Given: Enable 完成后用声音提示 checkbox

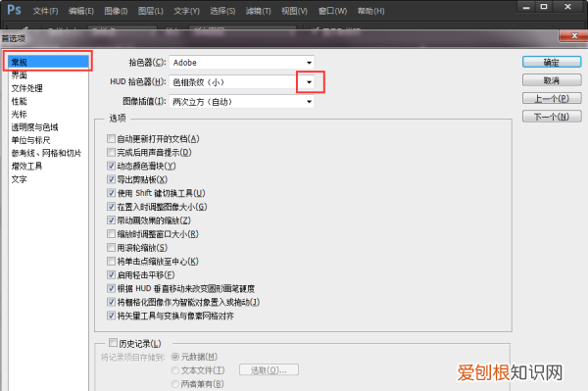Looking at the screenshot, I should 111,152.
